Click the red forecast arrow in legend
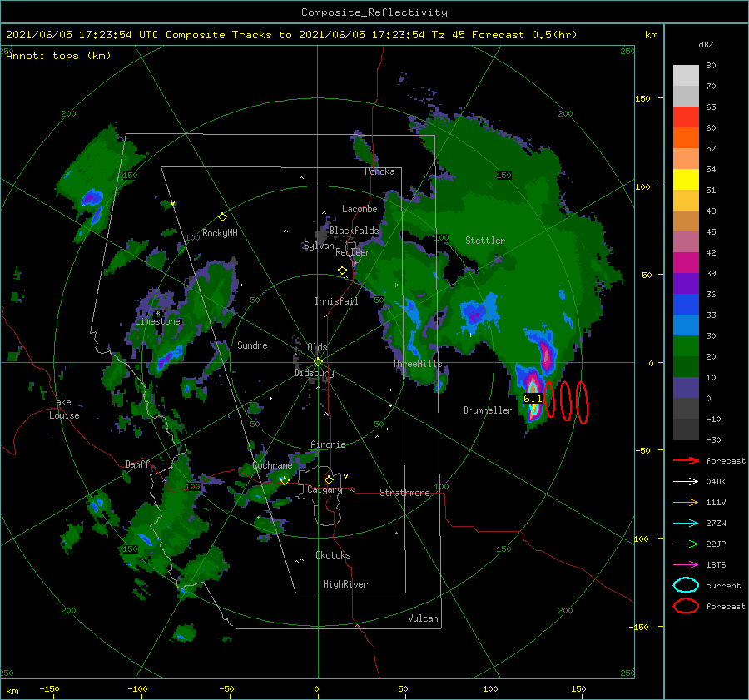 [x=686, y=460]
